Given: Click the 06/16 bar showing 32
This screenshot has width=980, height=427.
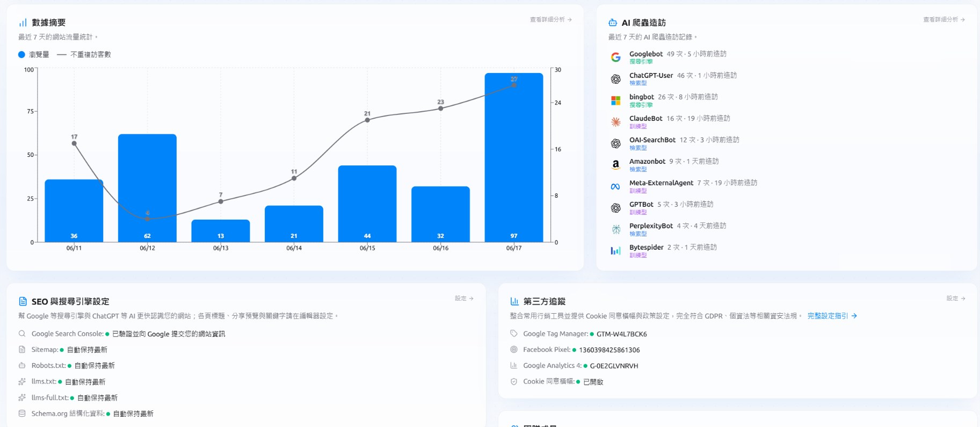Looking at the screenshot, I should click(441, 214).
